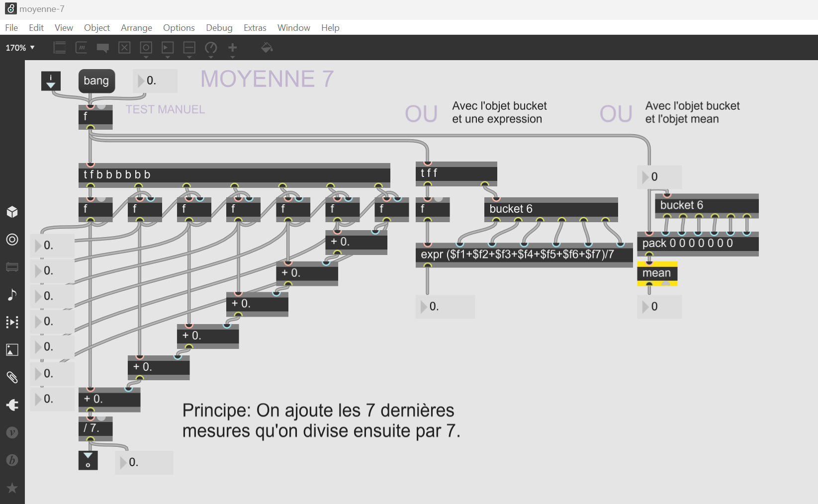Add a new object box from toolbar
The width and height of the screenshot is (818, 504).
[x=60, y=48]
